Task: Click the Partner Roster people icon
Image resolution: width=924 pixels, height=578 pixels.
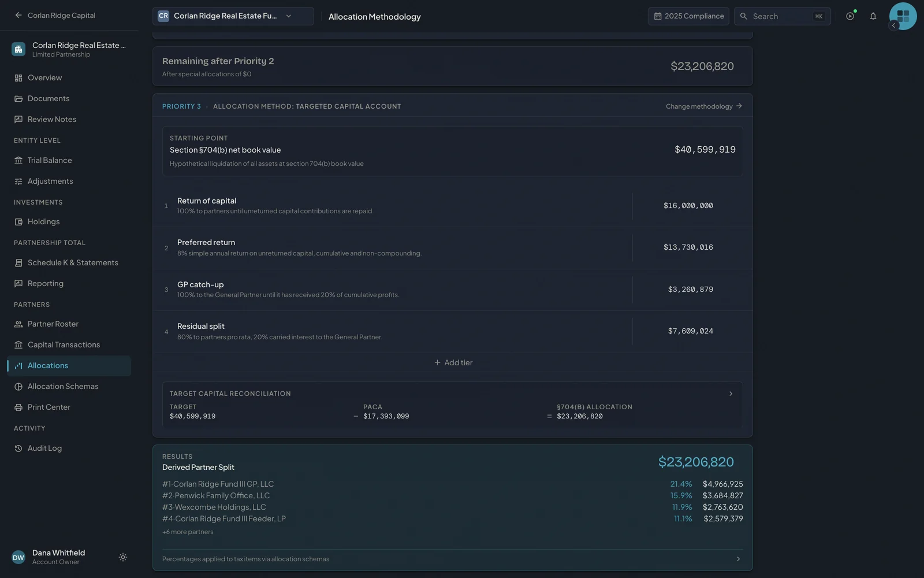Action: coord(18,324)
